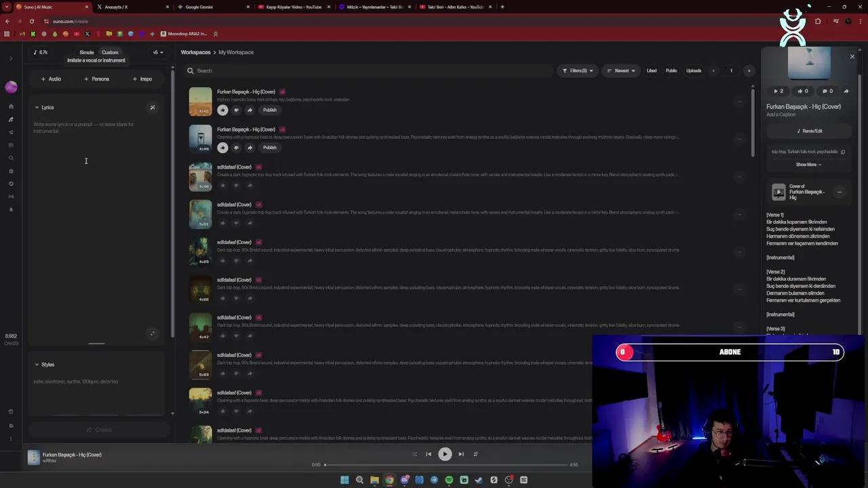Copy the style tags in the detail panel
The width and height of the screenshot is (868, 488).
[x=843, y=152]
